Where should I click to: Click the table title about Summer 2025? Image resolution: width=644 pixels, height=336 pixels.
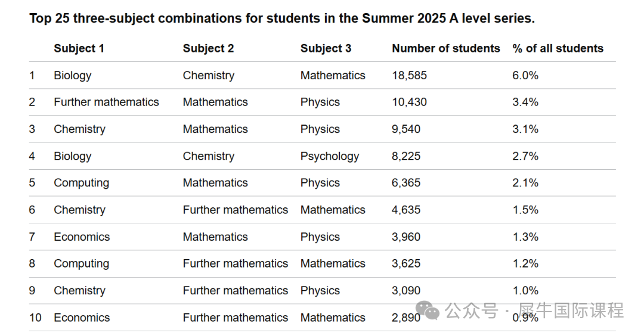point(282,18)
